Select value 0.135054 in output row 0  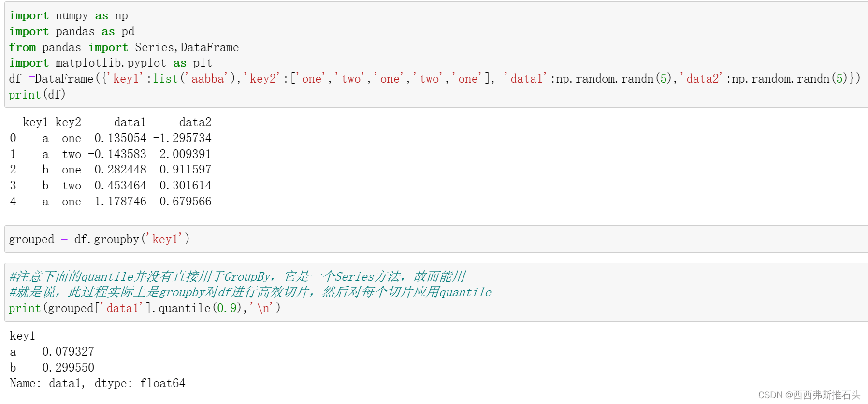pos(120,138)
